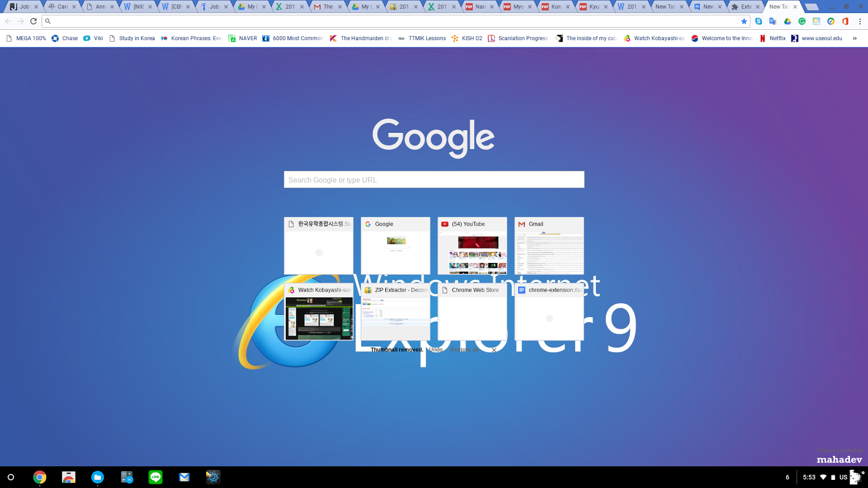This screenshot has width=868, height=488.
Task: Click the Grammarly extension icon
Action: [x=802, y=21]
